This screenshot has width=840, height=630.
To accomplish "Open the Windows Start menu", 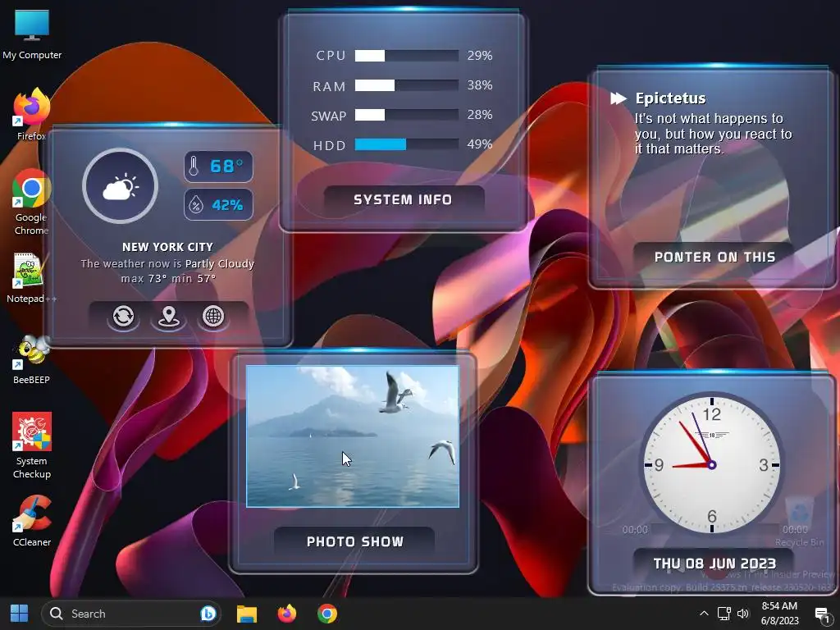I will pyautogui.click(x=20, y=614).
